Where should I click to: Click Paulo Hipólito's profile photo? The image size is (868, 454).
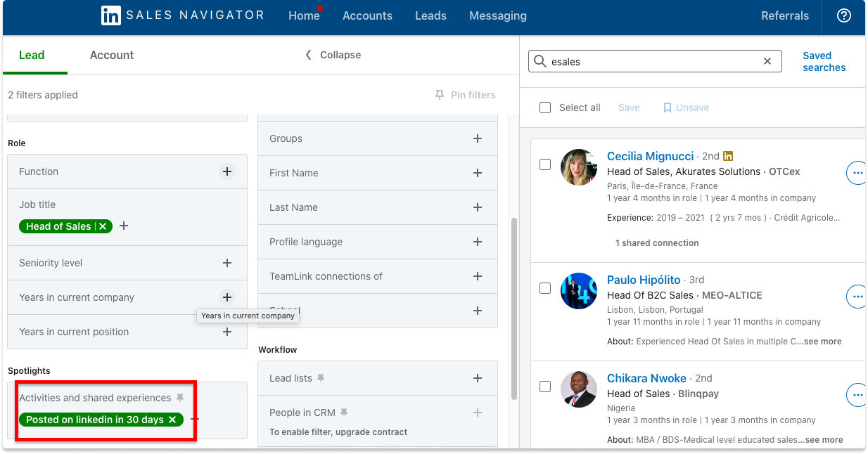tap(579, 291)
